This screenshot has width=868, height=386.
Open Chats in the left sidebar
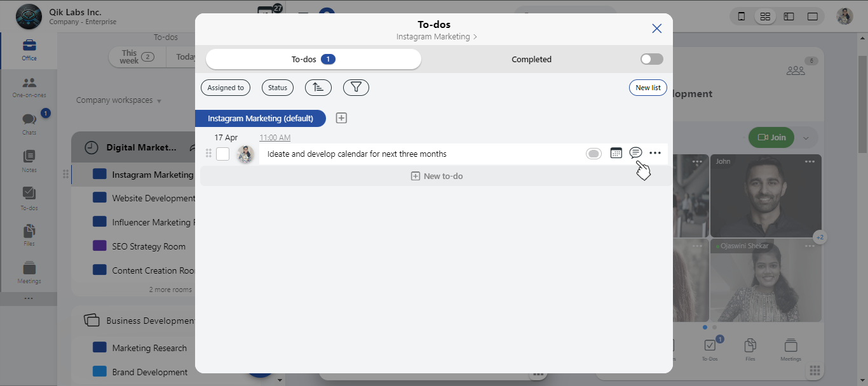pyautogui.click(x=29, y=123)
